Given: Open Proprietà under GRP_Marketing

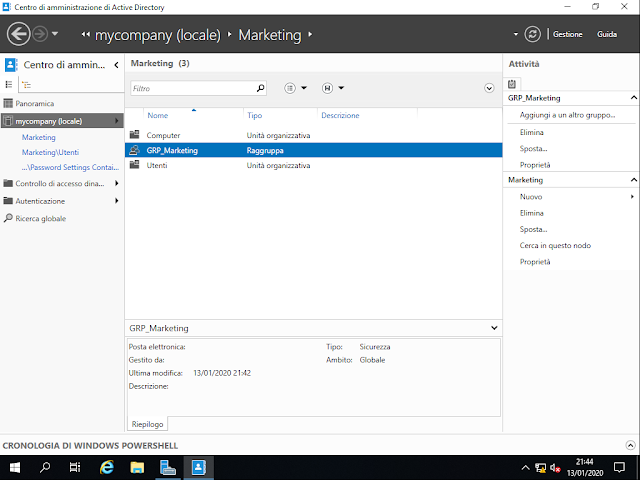Looking at the screenshot, I should point(535,165).
